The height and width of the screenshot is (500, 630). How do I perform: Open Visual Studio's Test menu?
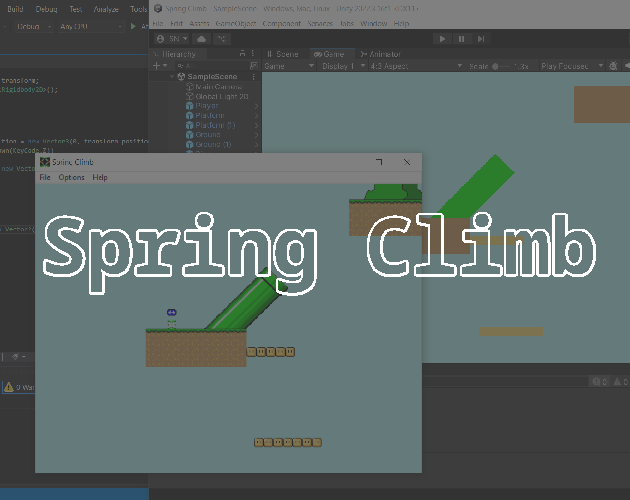tap(76, 9)
